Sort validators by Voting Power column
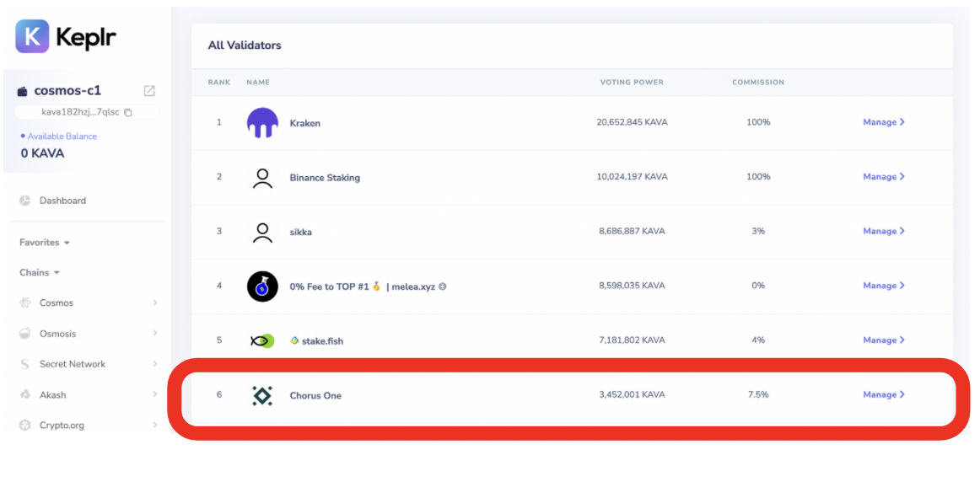Image resolution: width=980 pixels, height=482 pixels. [632, 83]
